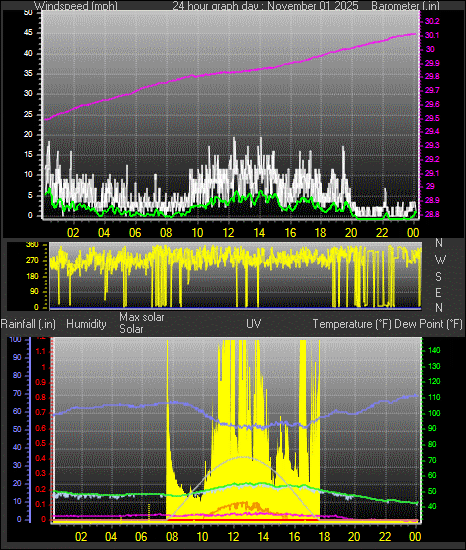Click 0.9 on the red rainfall axis

41,382
